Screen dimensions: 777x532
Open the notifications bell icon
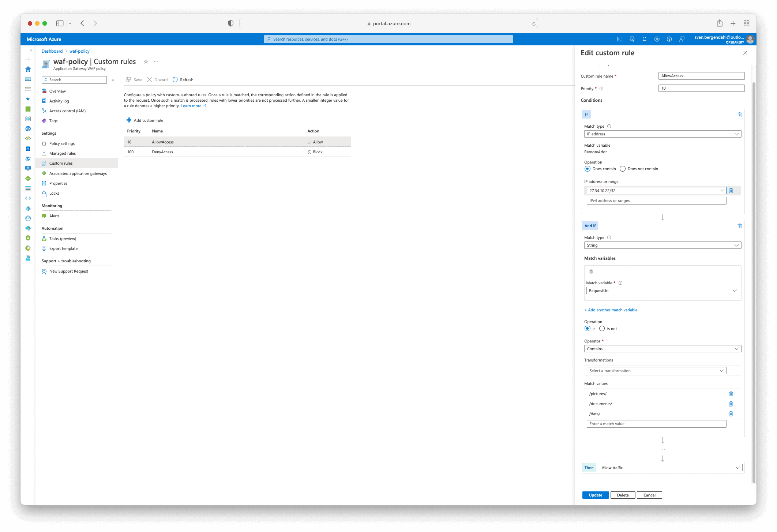click(644, 39)
